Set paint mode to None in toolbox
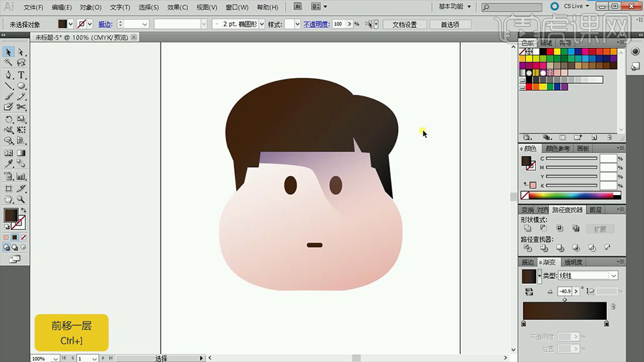 click(x=23, y=238)
